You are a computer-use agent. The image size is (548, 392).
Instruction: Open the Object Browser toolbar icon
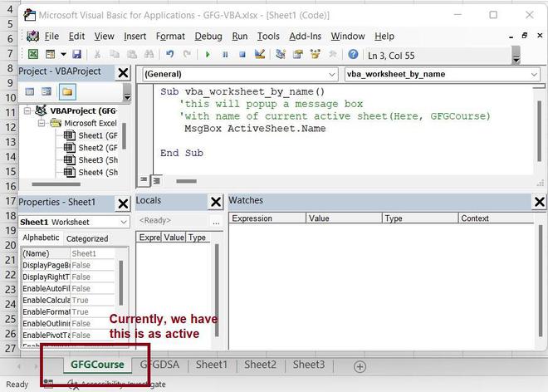coord(316,54)
